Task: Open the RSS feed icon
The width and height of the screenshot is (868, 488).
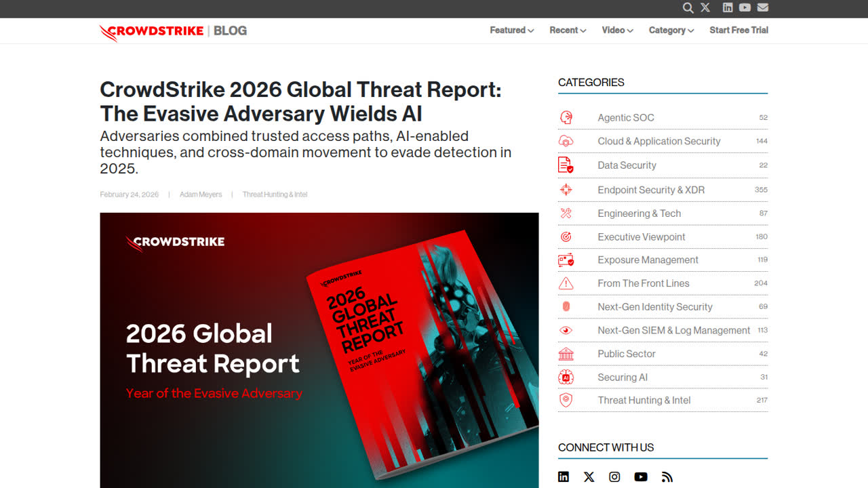Action: coord(667,477)
